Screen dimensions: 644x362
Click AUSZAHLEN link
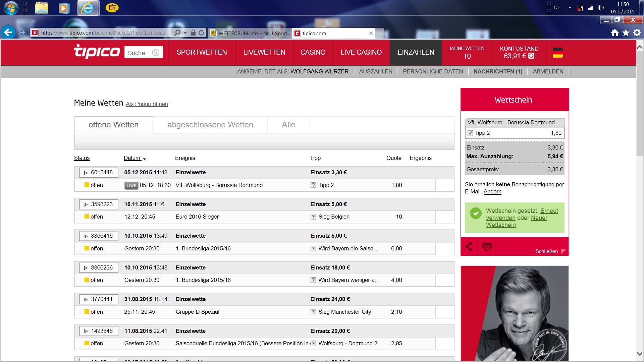pos(376,71)
